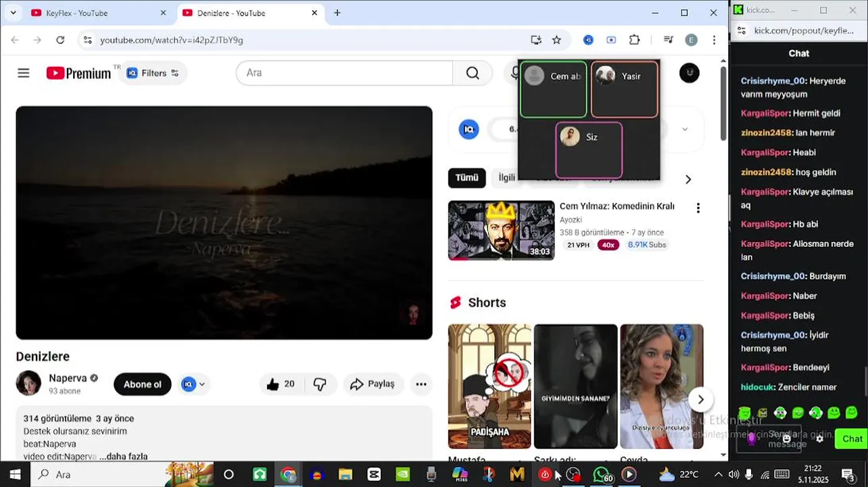The width and height of the screenshot is (868, 487).
Task: Open WhatsApp from the taskbar
Action: point(601,474)
